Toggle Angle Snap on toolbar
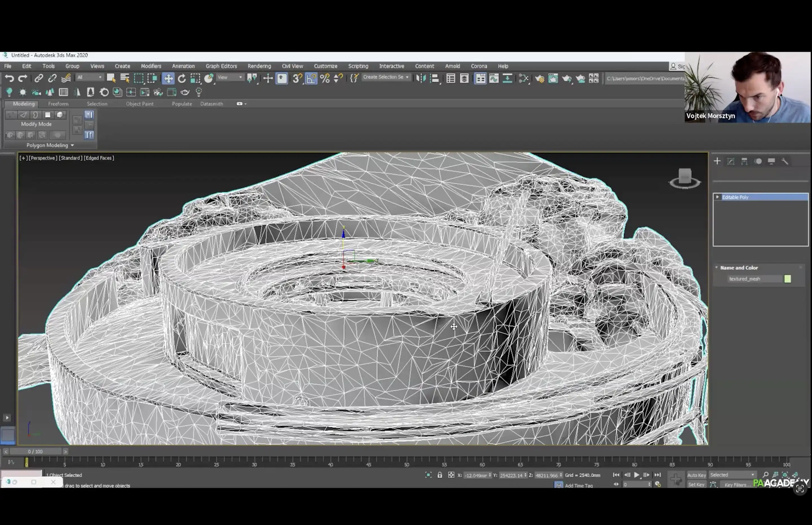 pos(311,78)
